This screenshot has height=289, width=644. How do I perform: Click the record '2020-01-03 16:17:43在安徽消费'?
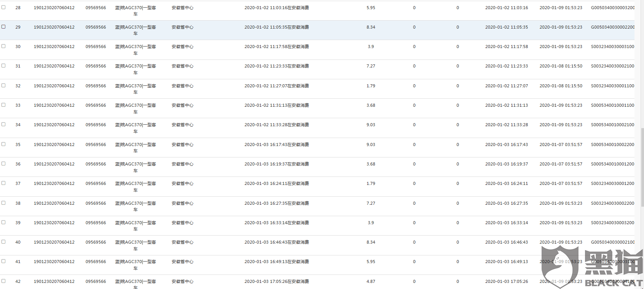pyautogui.click(x=277, y=144)
